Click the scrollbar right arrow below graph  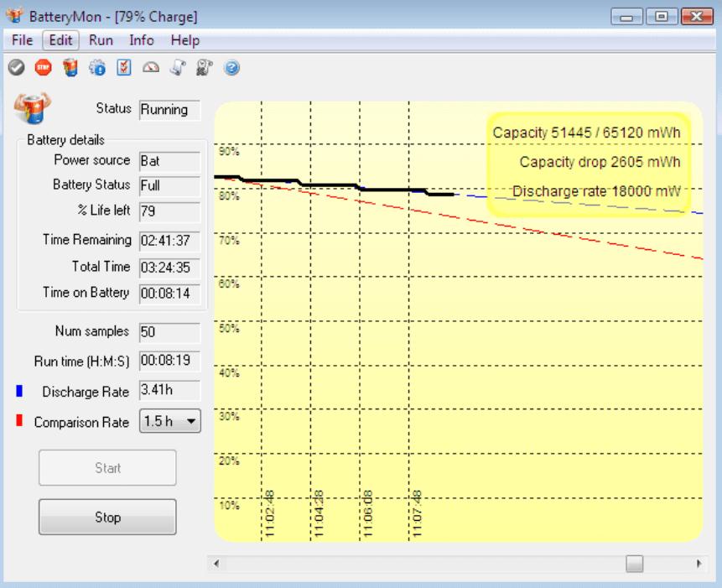(699, 564)
